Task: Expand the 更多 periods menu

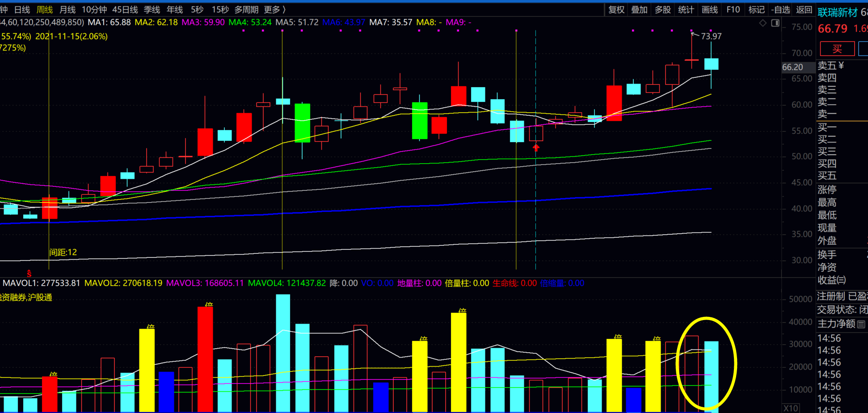Action: coord(274,10)
